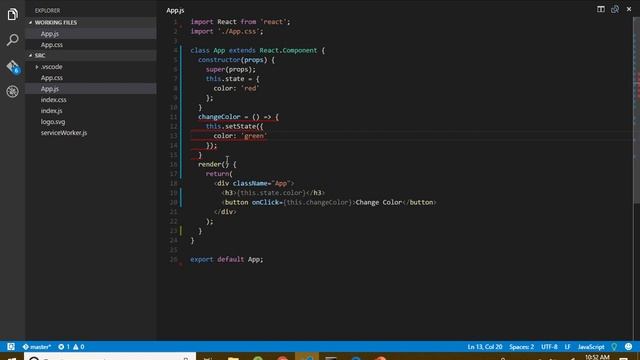Open App.css in the SRC tree
Image resolution: width=640 pixels, height=360 pixels.
click(x=91, y=78)
